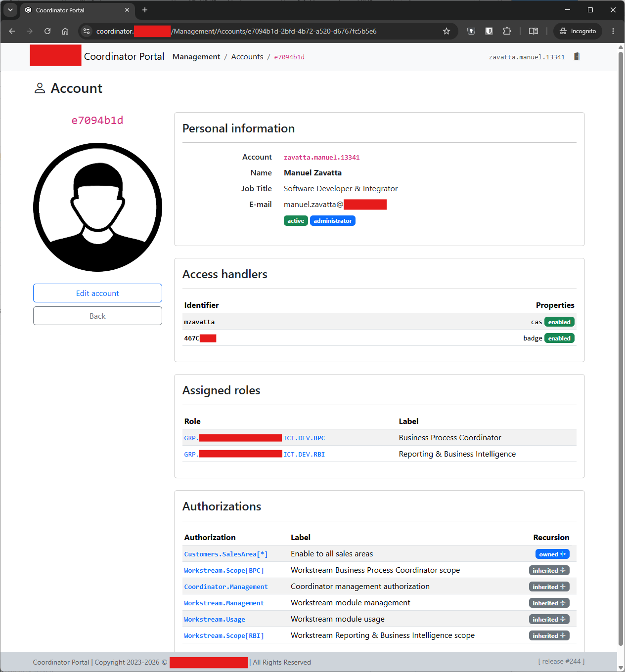The height and width of the screenshot is (672, 625).
Task: Go to the browser home page icon
Action: coord(65,31)
